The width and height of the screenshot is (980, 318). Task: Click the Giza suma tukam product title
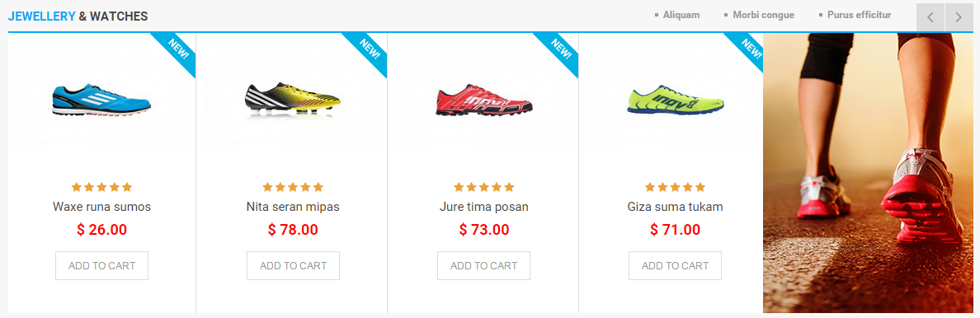675,207
